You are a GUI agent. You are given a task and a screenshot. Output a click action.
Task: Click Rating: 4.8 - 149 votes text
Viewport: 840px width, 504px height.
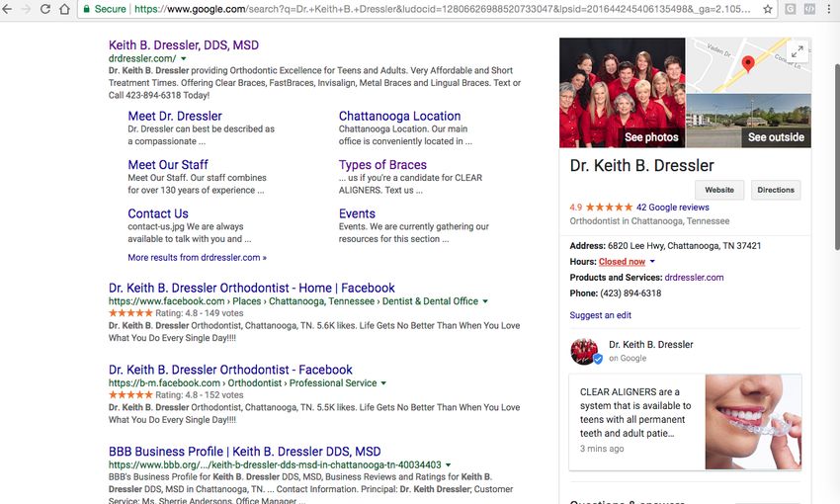point(200,313)
